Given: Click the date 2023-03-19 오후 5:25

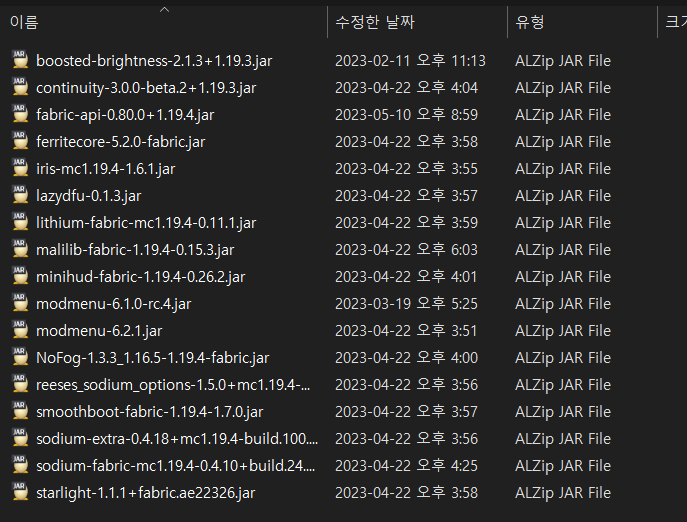Looking at the screenshot, I should pos(406,304).
